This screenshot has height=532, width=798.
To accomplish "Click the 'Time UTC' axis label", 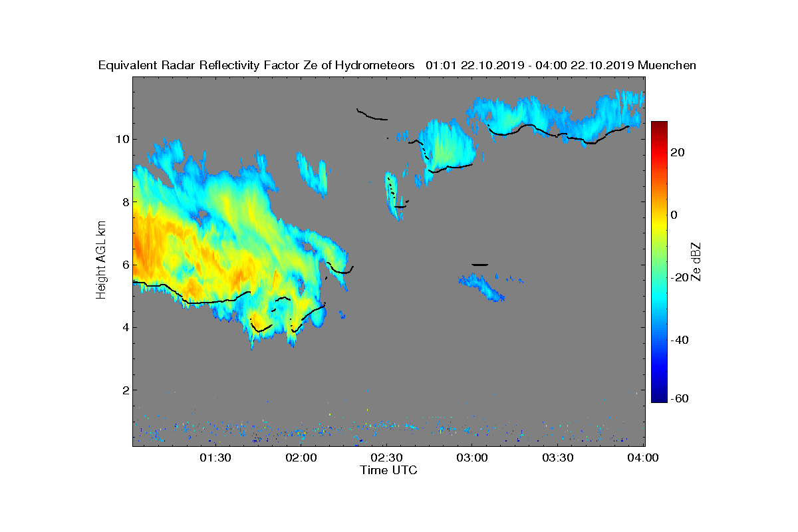I will (389, 470).
